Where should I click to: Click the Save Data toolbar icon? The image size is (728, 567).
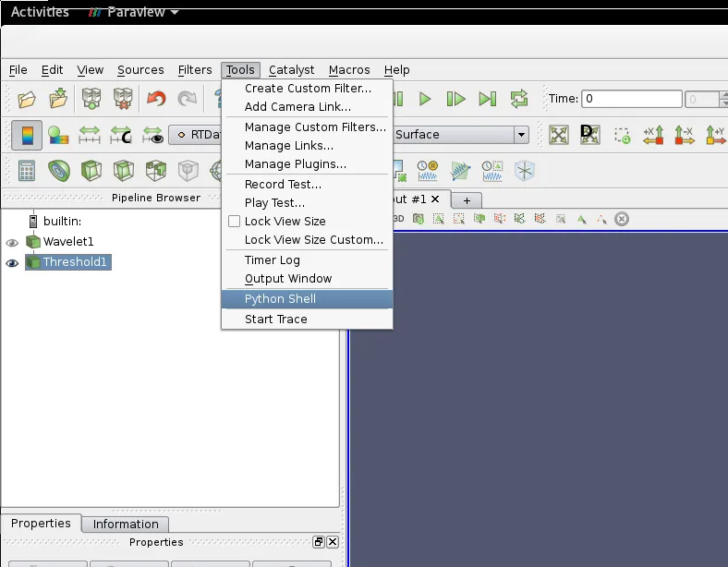pyautogui.click(x=58, y=99)
